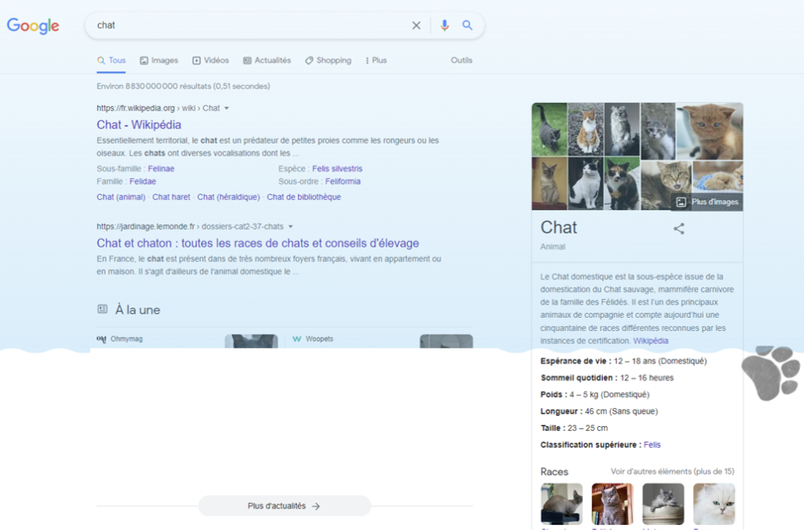Expand the Wikipedia result URL dropdown arrow
This screenshot has width=804, height=532.
pyautogui.click(x=227, y=108)
